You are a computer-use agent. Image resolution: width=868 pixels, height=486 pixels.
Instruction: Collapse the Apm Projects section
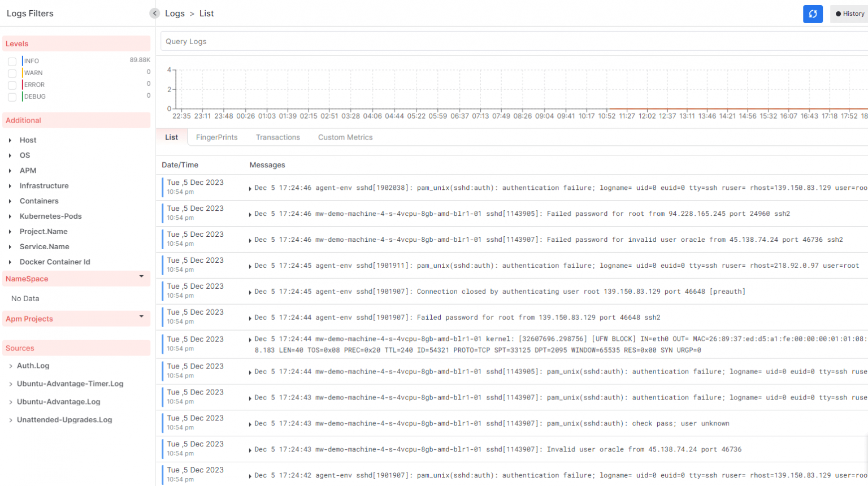141,317
